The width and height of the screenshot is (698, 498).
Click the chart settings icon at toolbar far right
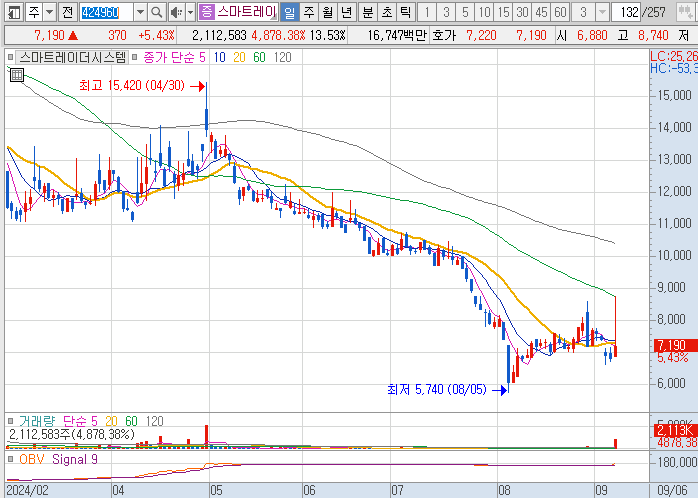pos(685,12)
